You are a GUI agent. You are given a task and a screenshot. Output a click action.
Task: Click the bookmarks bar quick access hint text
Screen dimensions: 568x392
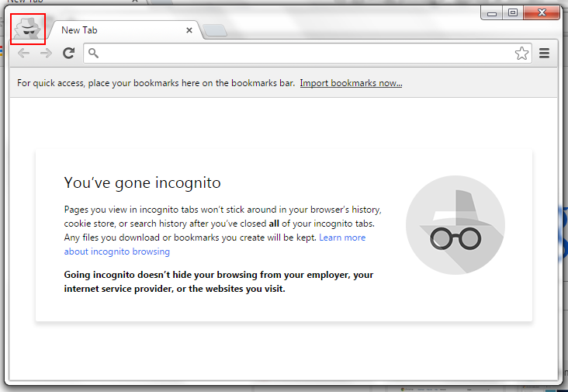point(156,83)
